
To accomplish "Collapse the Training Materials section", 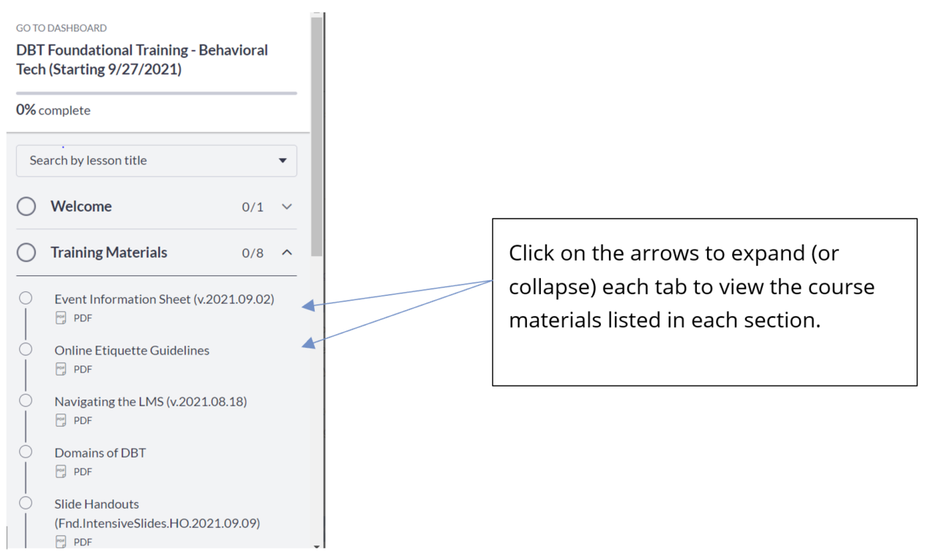I will [287, 253].
